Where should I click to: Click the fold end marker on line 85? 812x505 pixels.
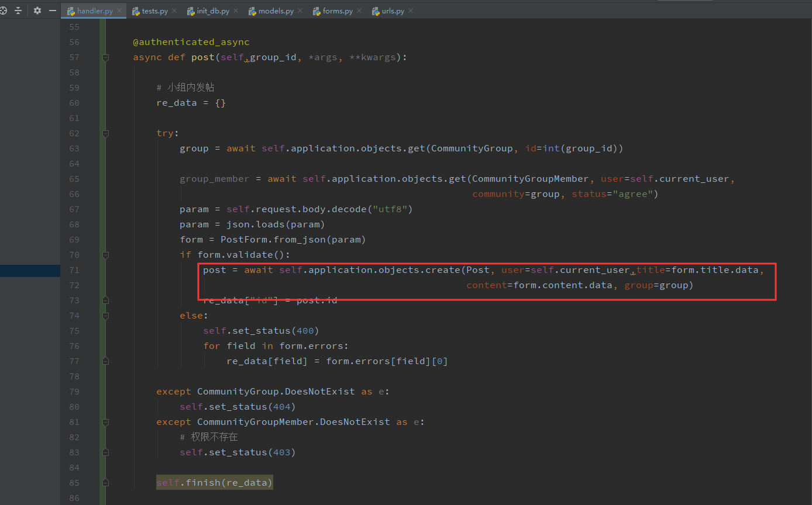coord(105,483)
